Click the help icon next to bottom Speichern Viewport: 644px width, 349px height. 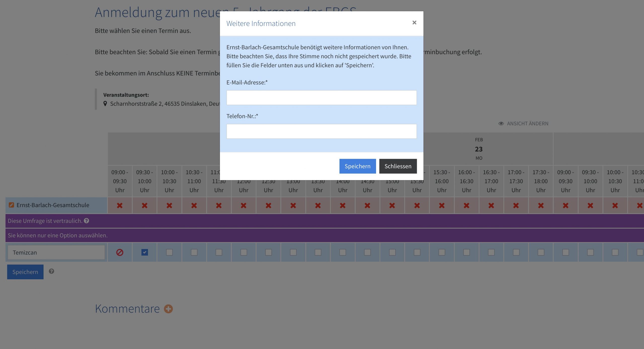(x=51, y=271)
